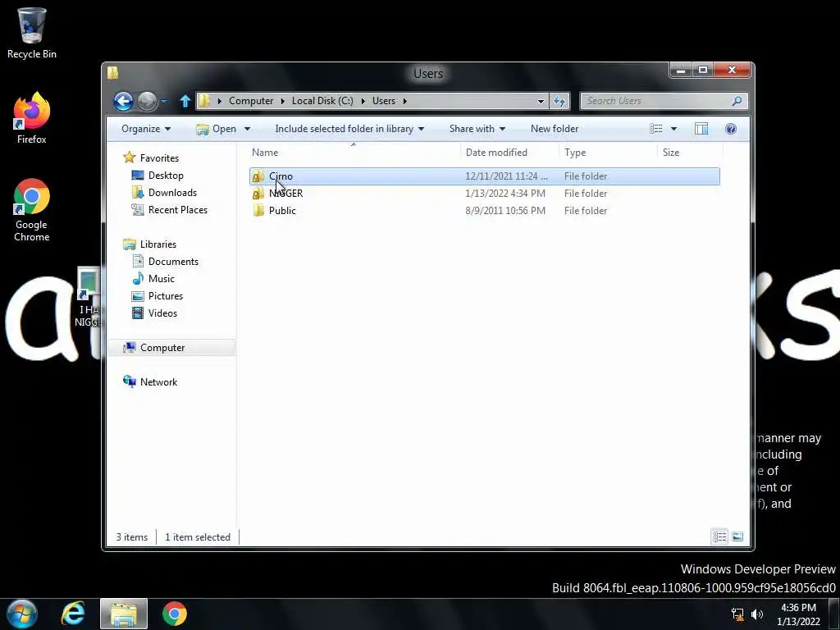Screen dimensions: 840x630
Task: Select Local Disk (C:) in the address breadcrumb
Action: (322, 101)
